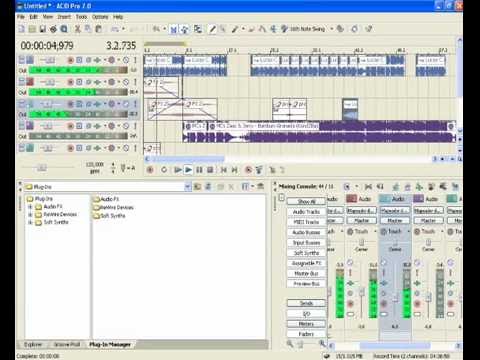Select the Draw pencil tool
Viewport: 480px width, 360px height.
coord(212,29)
